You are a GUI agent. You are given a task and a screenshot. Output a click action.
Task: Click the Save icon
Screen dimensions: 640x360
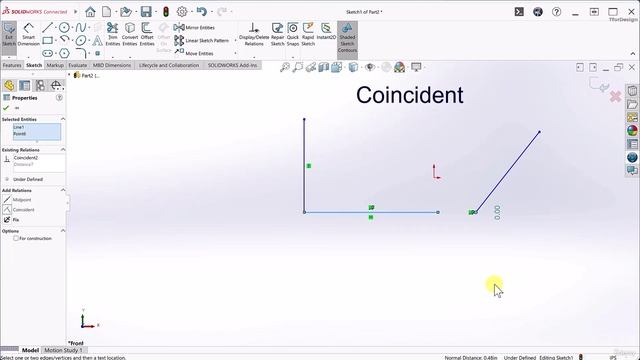(146, 12)
